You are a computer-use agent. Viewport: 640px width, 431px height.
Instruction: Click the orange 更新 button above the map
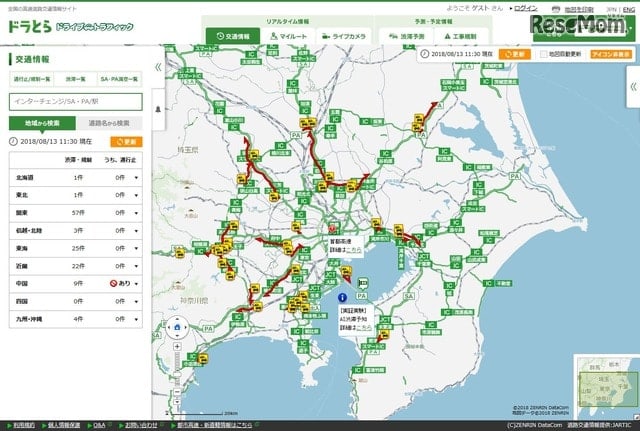(x=515, y=54)
